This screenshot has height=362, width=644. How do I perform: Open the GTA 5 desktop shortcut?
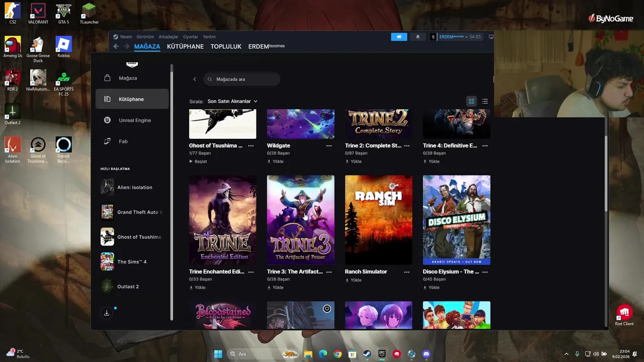pyautogui.click(x=63, y=14)
